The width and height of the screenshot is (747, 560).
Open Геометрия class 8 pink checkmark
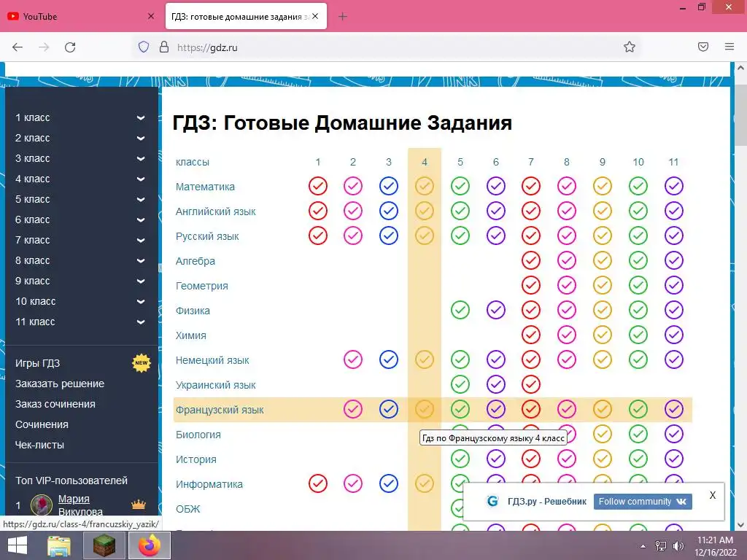coord(567,285)
